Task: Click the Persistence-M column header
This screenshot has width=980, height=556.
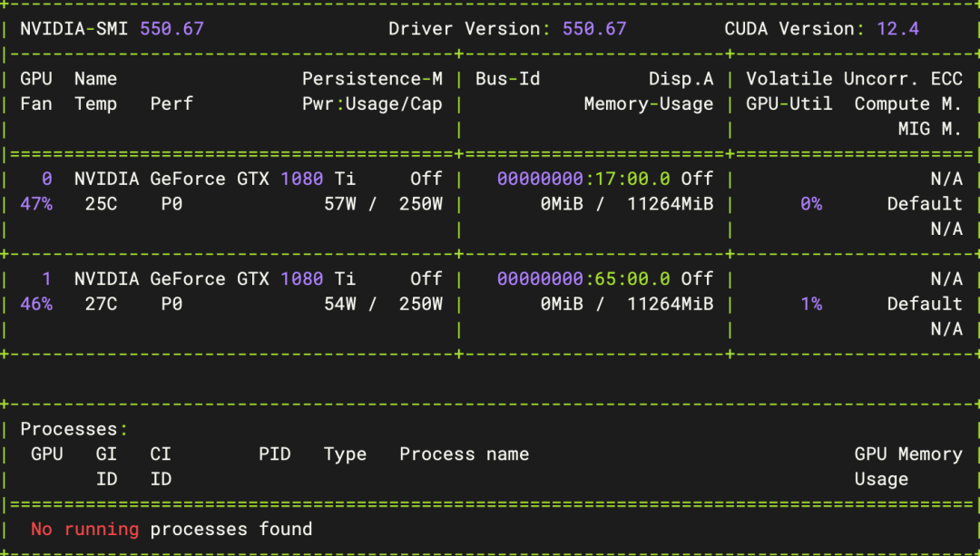Action: click(372, 79)
